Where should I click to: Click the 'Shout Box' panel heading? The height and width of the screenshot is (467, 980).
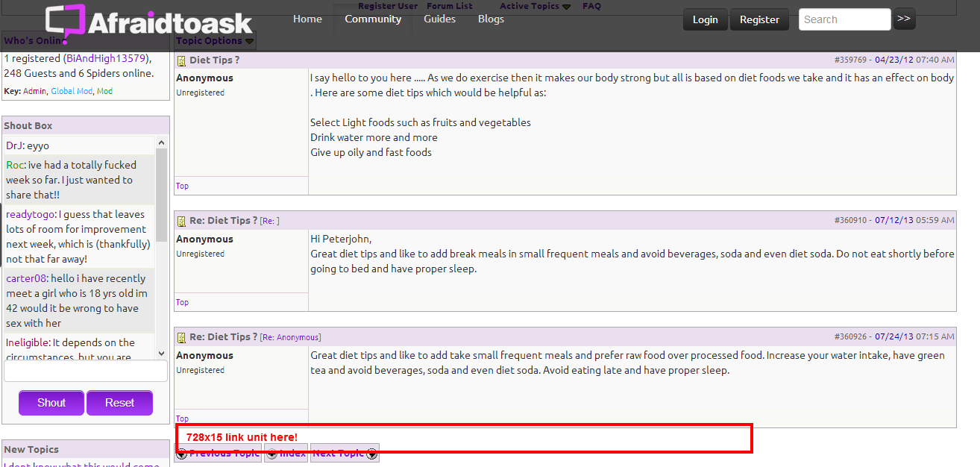point(28,126)
